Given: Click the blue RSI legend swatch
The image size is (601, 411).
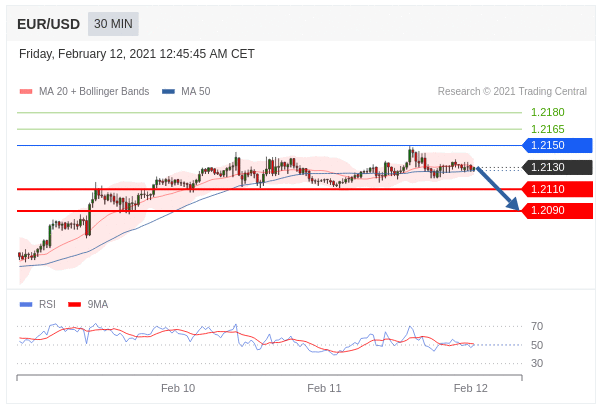Looking at the screenshot, I should (x=26, y=304).
